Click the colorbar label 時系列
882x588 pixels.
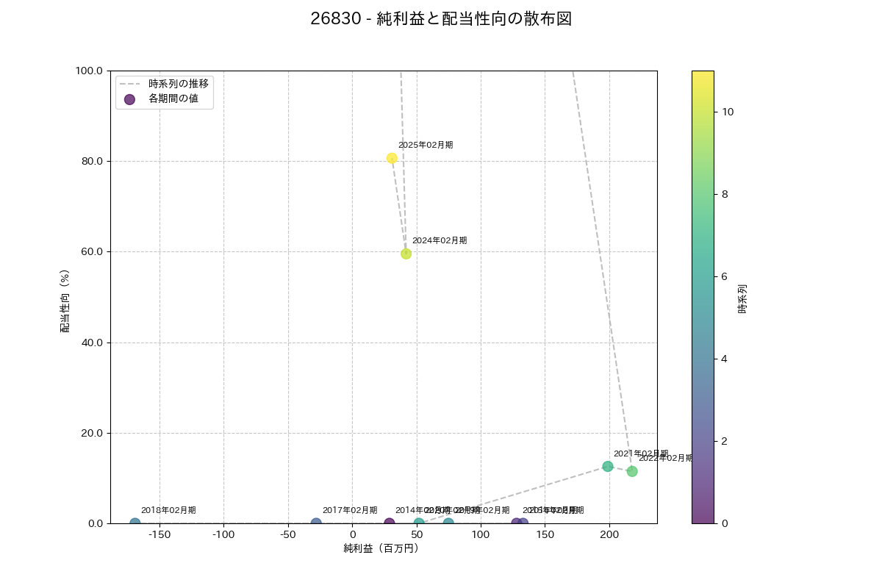[x=742, y=297]
